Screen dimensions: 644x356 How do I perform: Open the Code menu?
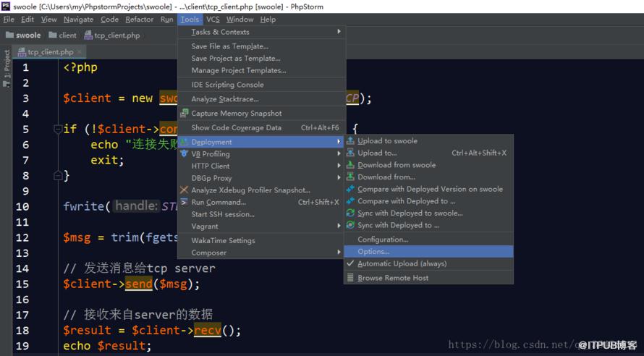coord(110,20)
